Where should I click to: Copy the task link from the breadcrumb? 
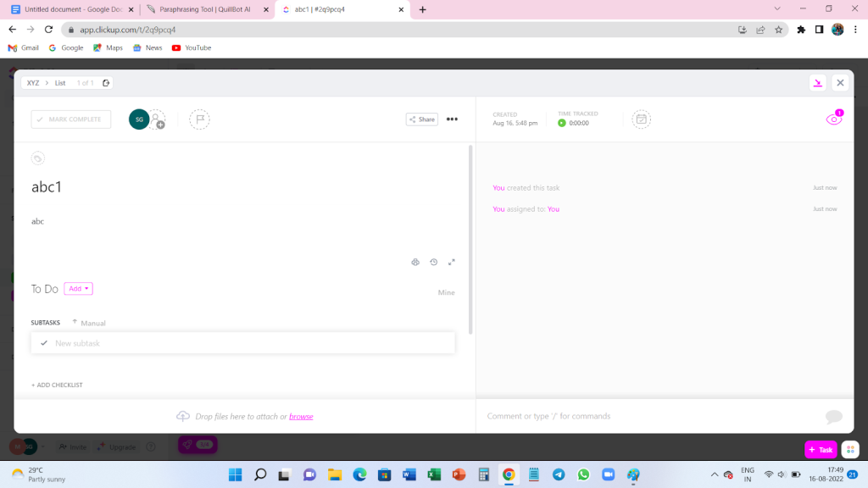(x=105, y=82)
